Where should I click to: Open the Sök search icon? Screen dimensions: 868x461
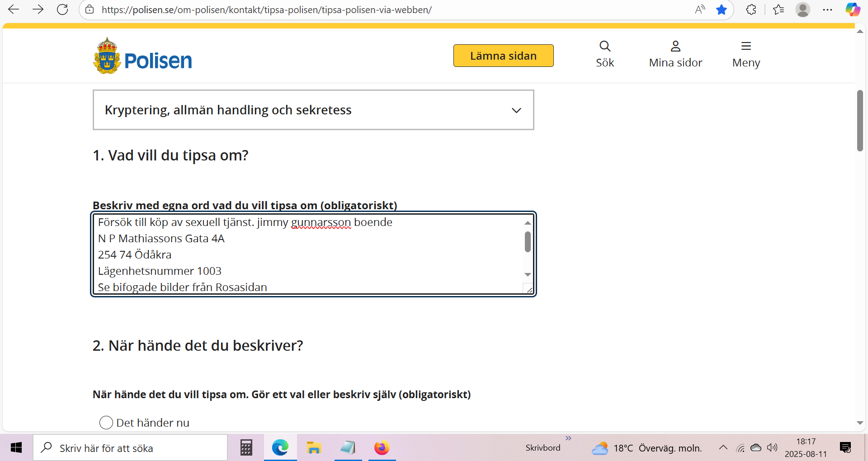click(x=604, y=54)
